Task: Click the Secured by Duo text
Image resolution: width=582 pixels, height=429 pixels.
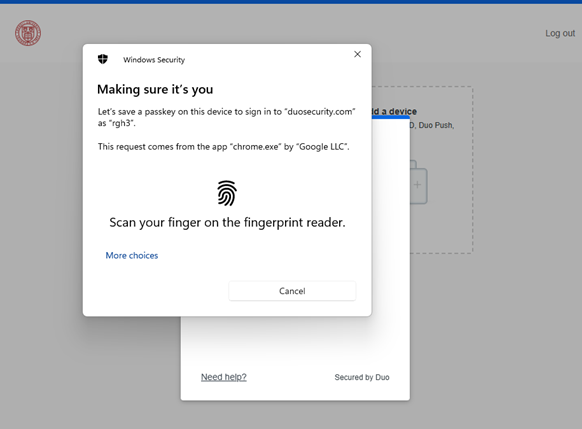Action: click(362, 377)
